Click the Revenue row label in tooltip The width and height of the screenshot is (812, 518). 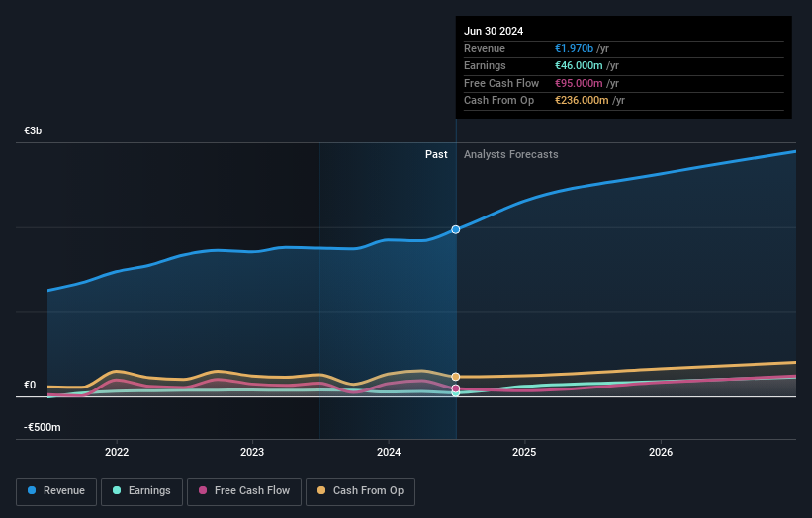485,48
